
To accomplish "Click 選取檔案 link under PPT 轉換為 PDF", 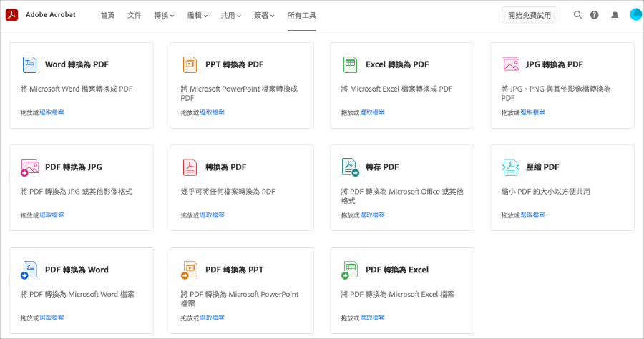I will coord(212,112).
